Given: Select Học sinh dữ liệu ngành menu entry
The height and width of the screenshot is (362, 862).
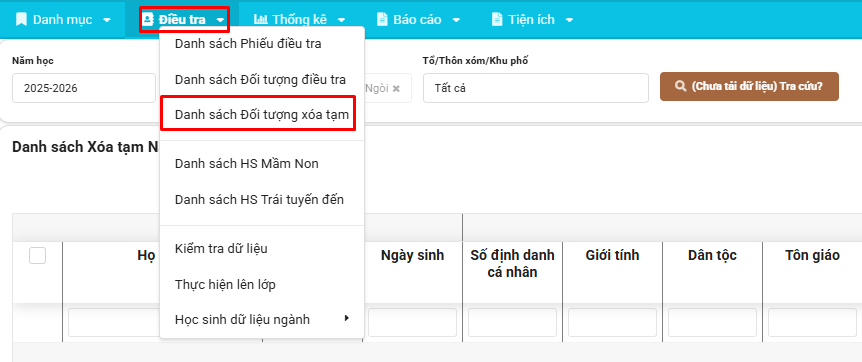Looking at the screenshot, I should coord(262,320).
